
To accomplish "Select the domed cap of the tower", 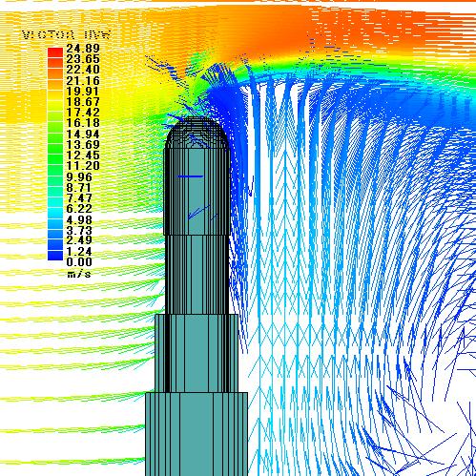I will click(197, 133).
